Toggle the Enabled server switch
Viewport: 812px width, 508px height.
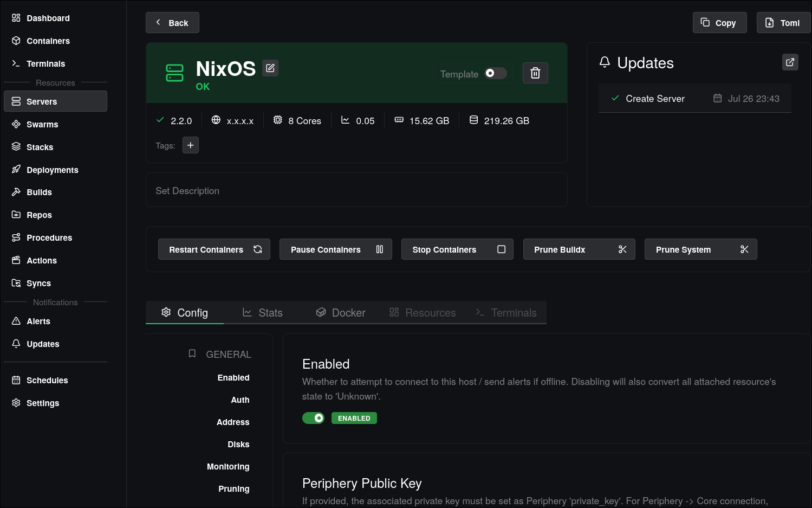pyautogui.click(x=313, y=418)
